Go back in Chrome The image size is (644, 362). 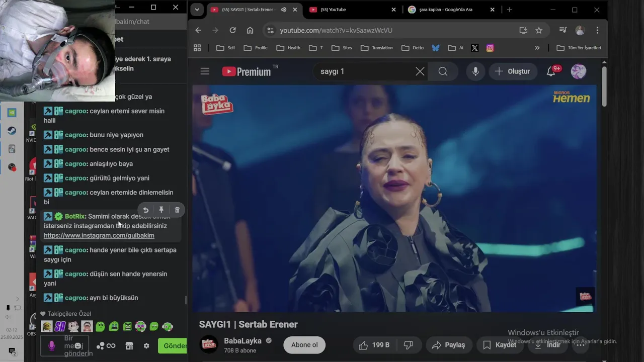pos(198,30)
